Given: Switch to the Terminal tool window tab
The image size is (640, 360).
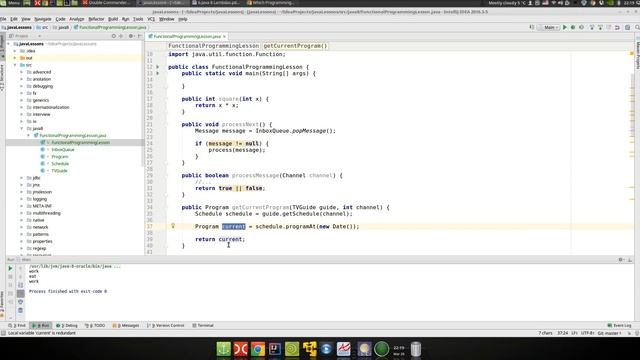Looking at the screenshot, I should 203,325.
